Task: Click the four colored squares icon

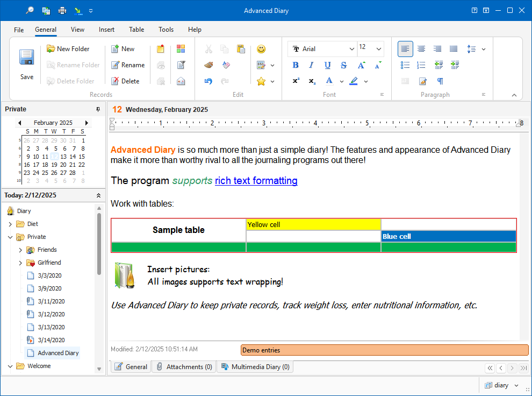Action: point(181,49)
